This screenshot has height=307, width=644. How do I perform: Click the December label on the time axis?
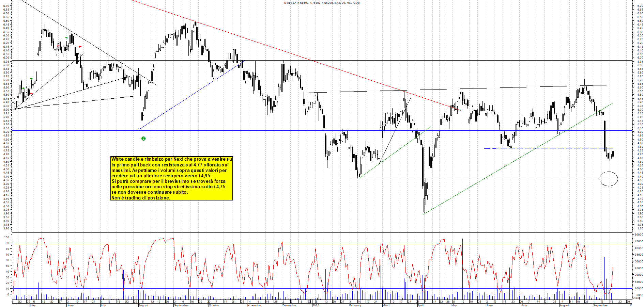pos(289,305)
